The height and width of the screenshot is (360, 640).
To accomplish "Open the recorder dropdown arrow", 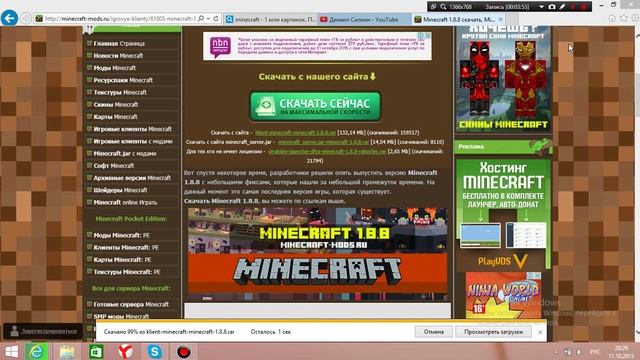I will pos(541,7).
